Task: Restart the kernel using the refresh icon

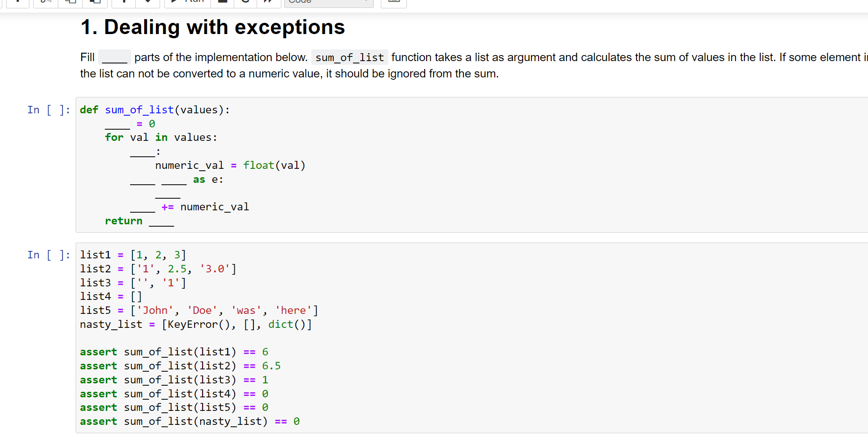Action: pos(245,2)
